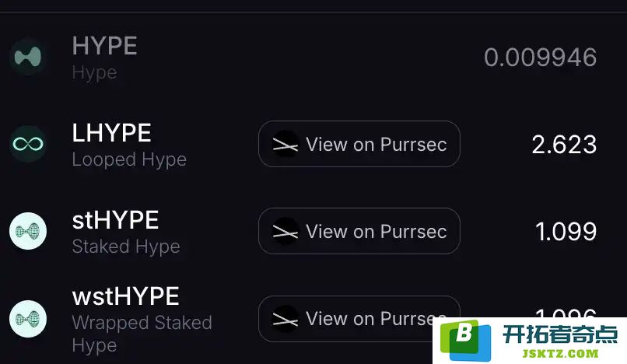Screen dimensions: 627x364
Task: Click the LHYPE balance 2.623
Action: [564, 145]
